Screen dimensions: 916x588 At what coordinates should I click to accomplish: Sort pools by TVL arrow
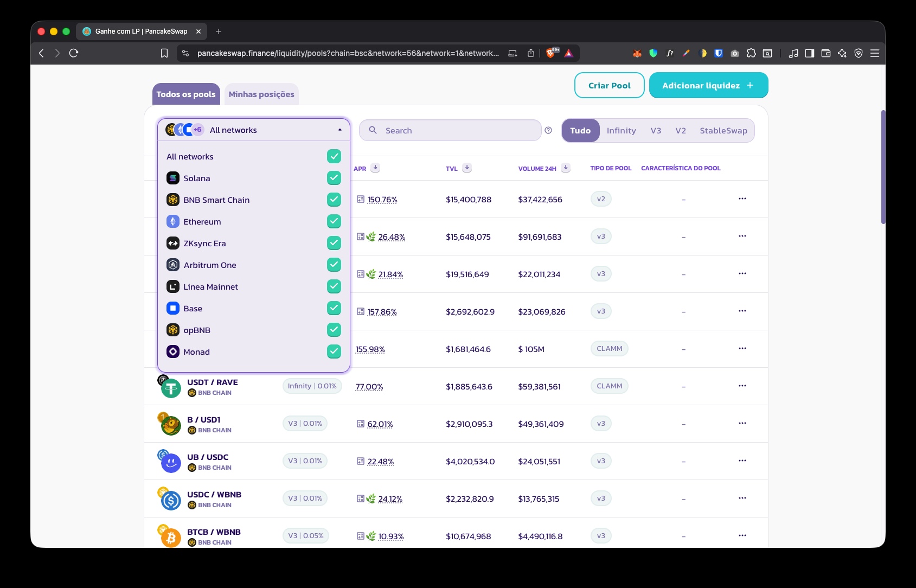point(467,168)
